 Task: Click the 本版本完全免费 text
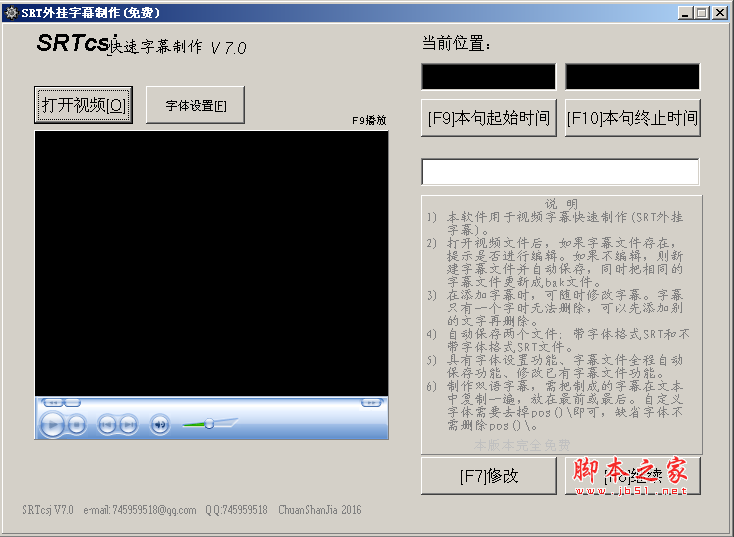pyautogui.click(x=522, y=445)
